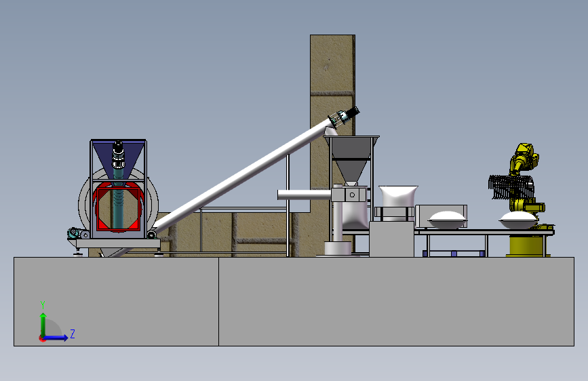Select the right section of the gray foundation block
The width and height of the screenshot is (588, 381).
pyautogui.click(x=396, y=302)
